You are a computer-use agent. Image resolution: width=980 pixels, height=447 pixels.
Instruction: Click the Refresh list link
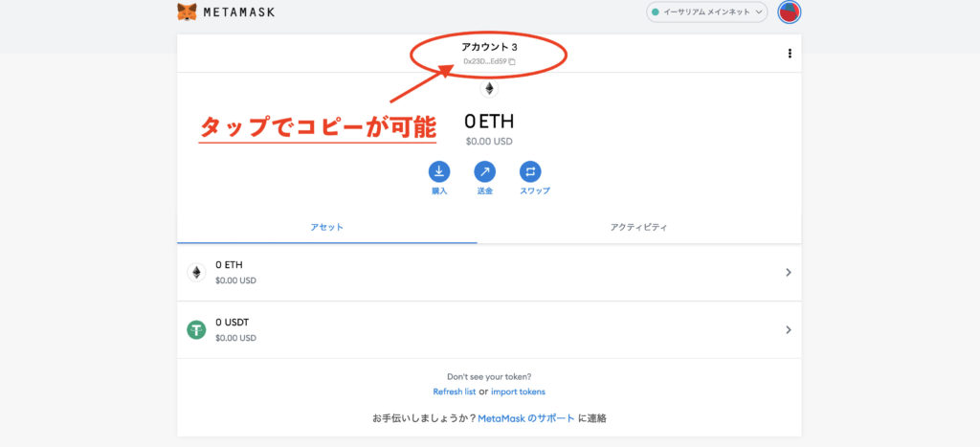click(455, 392)
